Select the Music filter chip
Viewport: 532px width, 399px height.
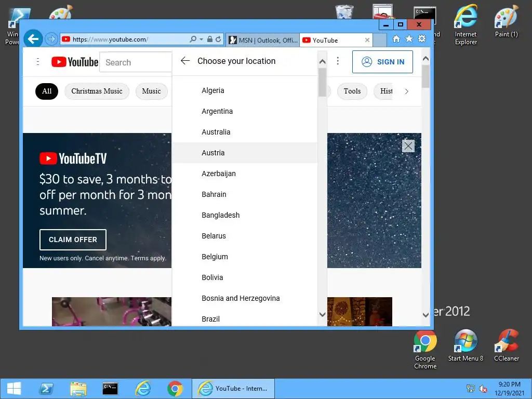151,91
